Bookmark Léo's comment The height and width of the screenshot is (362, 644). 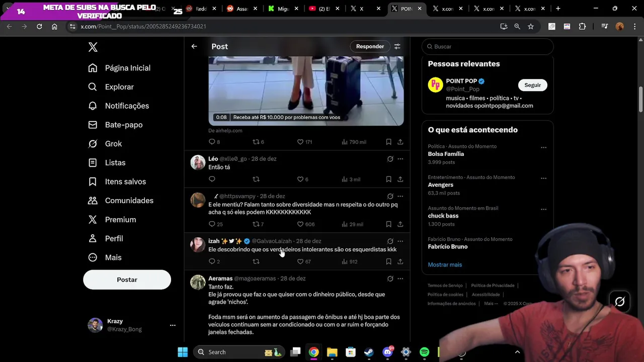click(388, 179)
